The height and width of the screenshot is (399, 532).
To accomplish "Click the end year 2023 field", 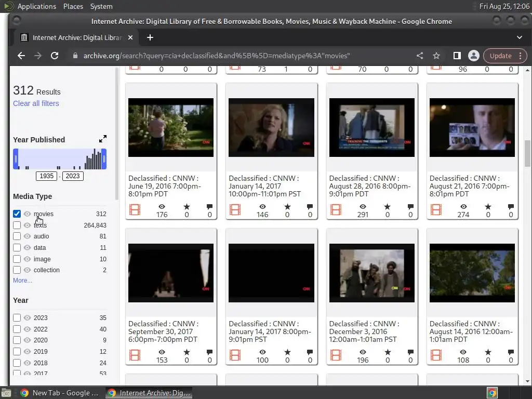I will 73,176.
